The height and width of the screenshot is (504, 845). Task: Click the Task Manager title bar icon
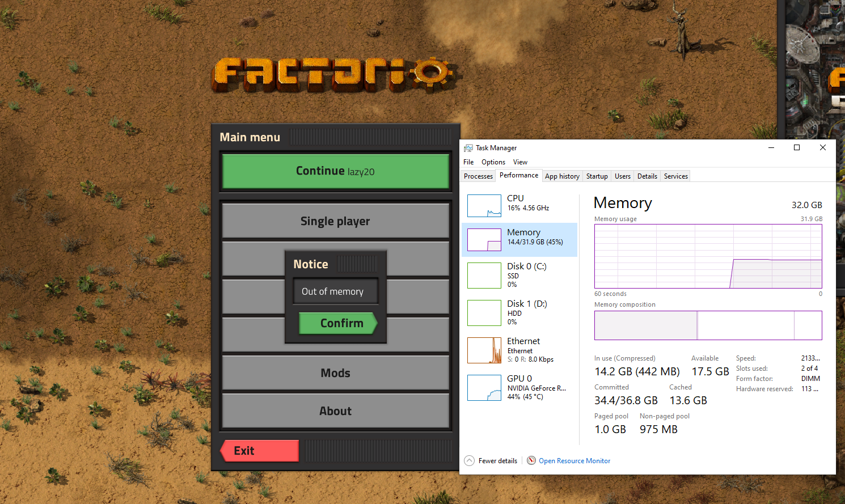coord(468,148)
